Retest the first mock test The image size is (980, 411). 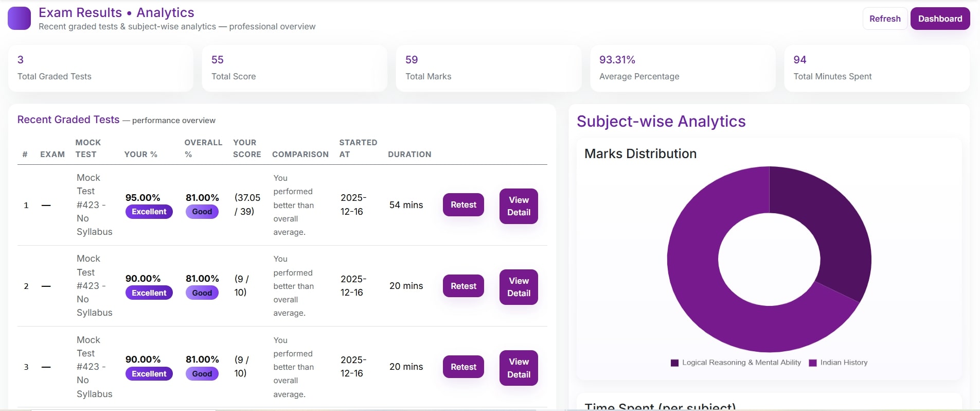pyautogui.click(x=463, y=204)
